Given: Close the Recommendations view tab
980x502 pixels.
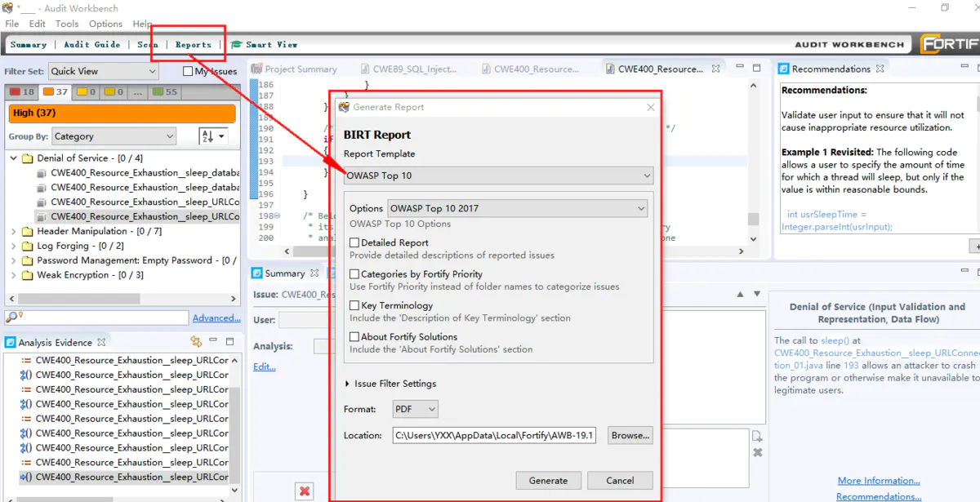Looking at the screenshot, I should [x=880, y=69].
